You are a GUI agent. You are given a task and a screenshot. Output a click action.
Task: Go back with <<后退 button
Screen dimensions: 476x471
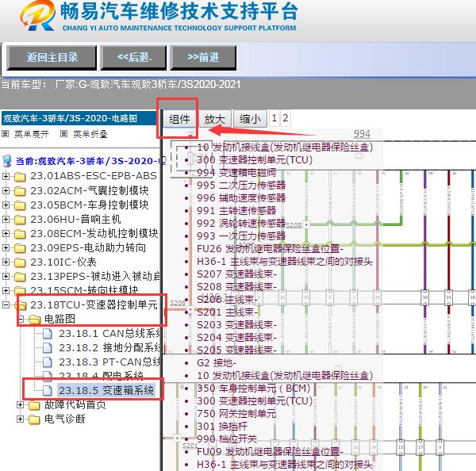click(133, 58)
